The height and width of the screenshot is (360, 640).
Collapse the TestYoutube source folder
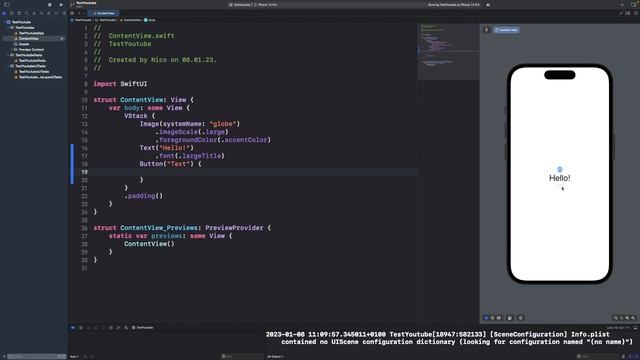[8, 27]
